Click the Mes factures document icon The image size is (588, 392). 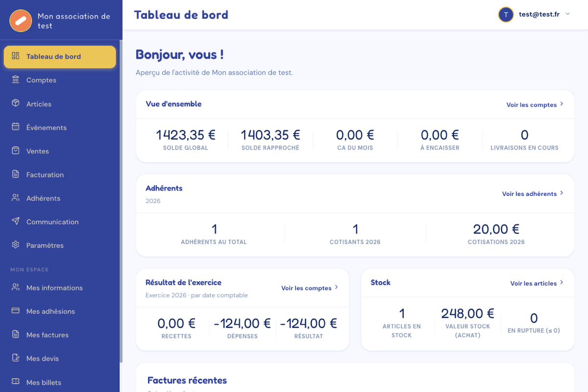16,334
